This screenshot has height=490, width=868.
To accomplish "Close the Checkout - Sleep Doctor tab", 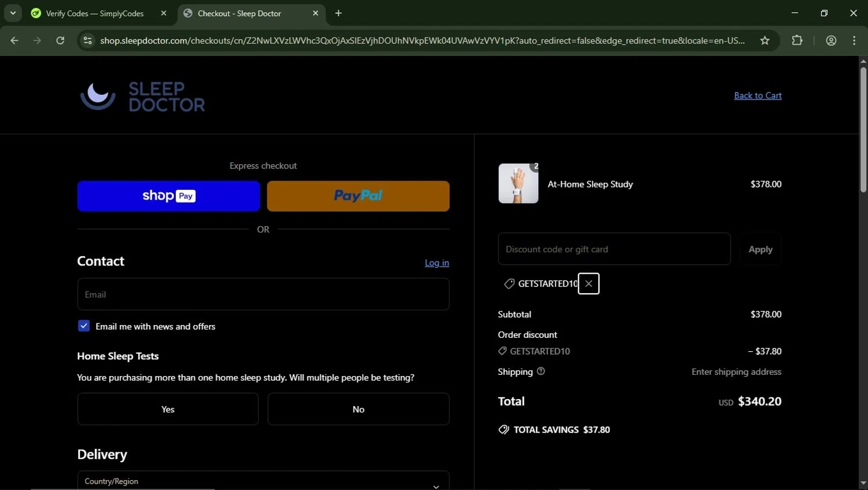I will click(315, 13).
